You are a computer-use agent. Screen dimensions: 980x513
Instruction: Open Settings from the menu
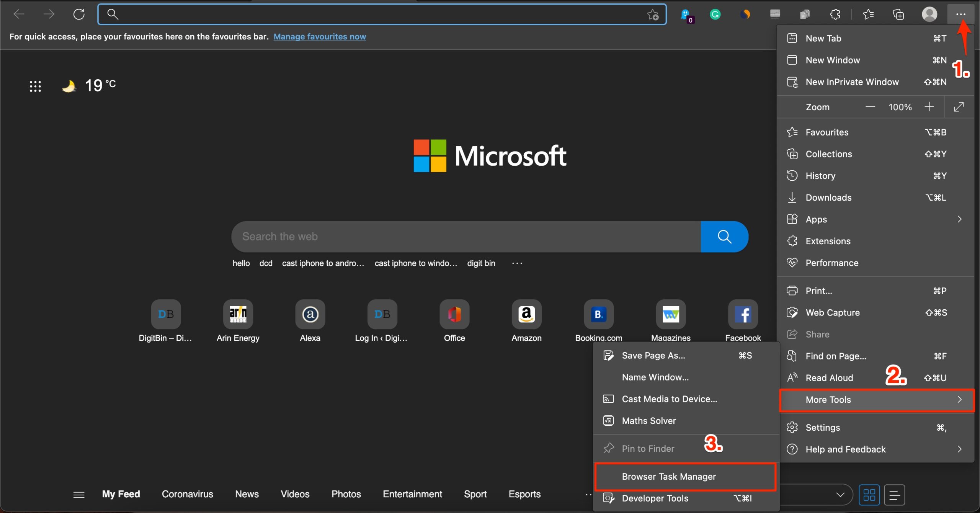[x=876, y=428]
